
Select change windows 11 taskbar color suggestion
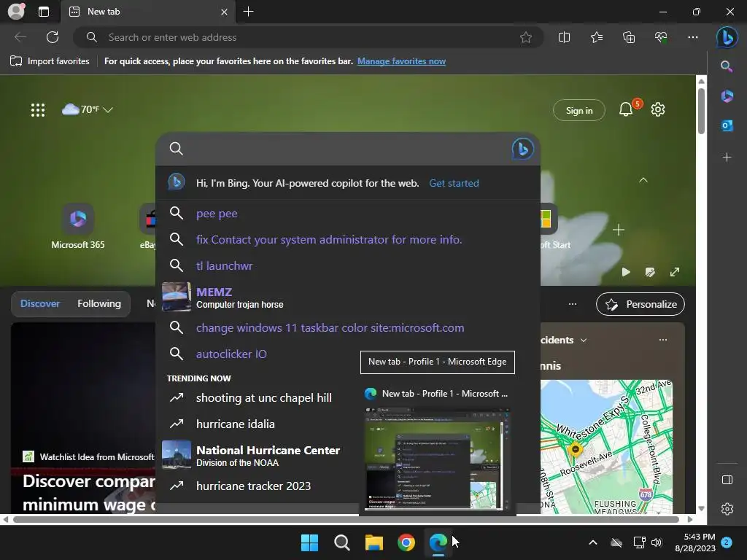pos(348,327)
